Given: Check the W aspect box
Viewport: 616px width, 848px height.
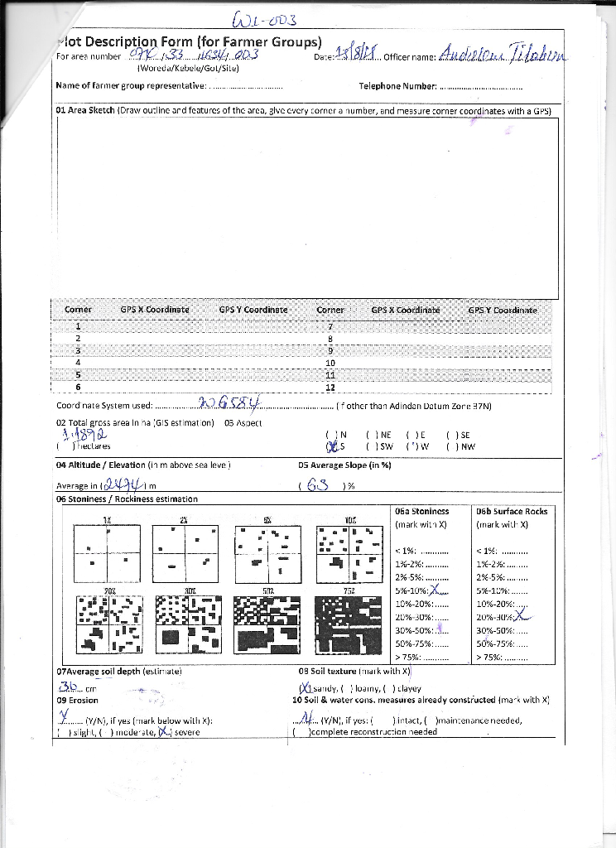Looking at the screenshot, I should (x=412, y=446).
